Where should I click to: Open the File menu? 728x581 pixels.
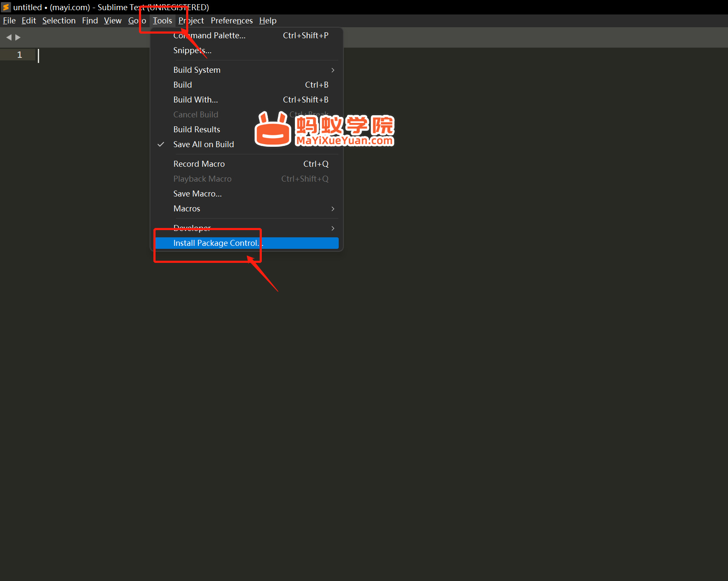coord(9,21)
